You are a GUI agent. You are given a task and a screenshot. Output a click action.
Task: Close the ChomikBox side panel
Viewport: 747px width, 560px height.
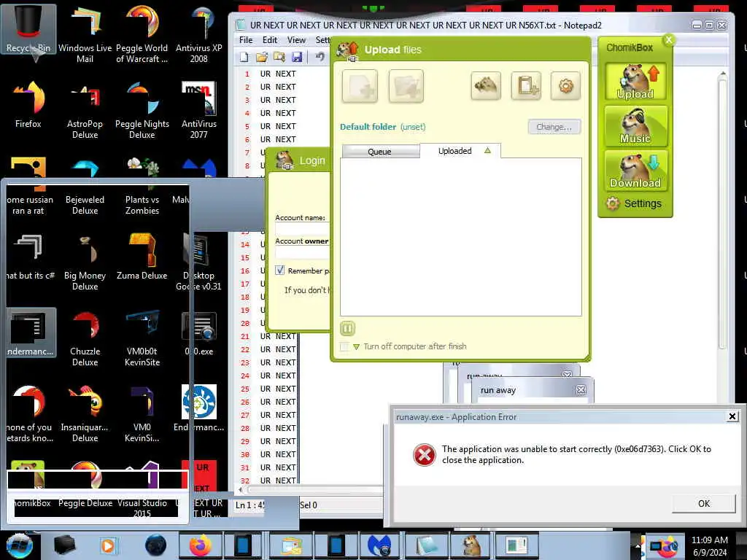coord(669,40)
